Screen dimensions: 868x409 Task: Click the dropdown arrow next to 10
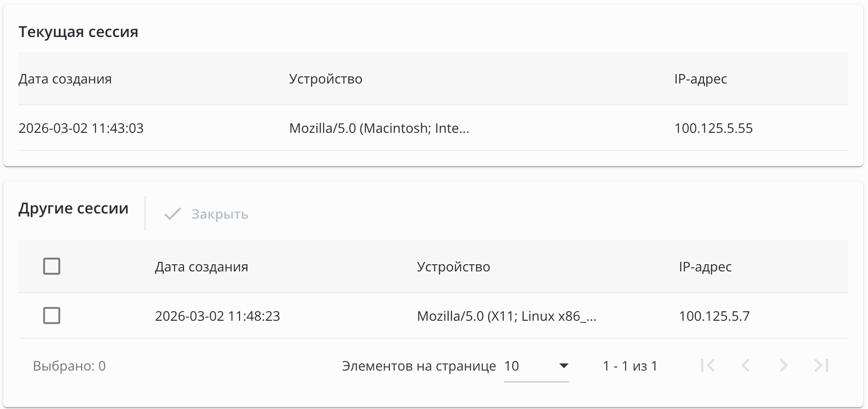(563, 366)
